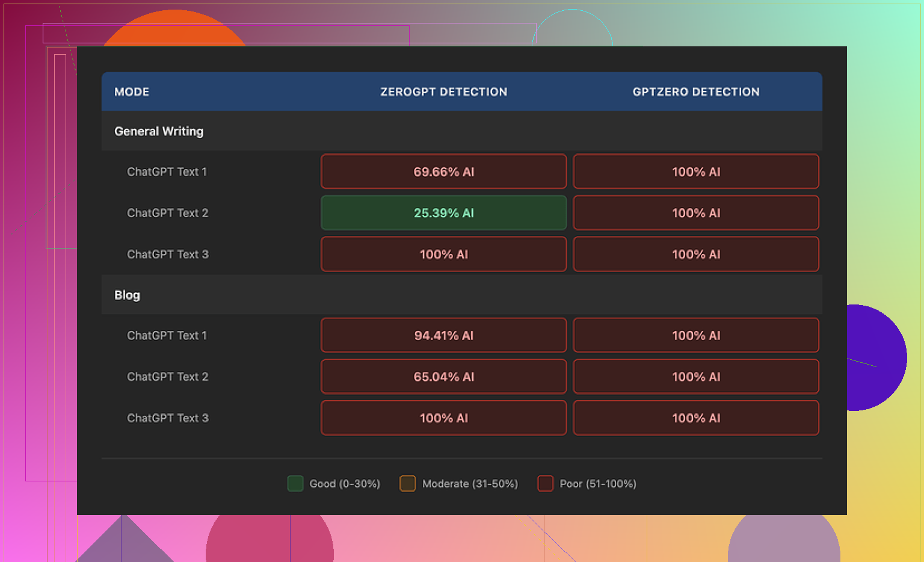Select ChatGPT Text 1 under General Writing
Screen dimensions: 924x562
coord(167,172)
